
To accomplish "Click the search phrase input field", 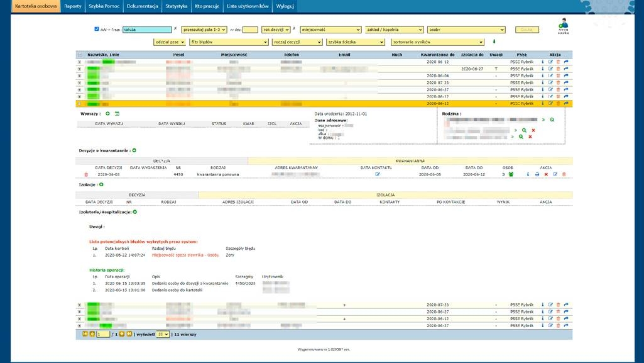I will point(147,30).
